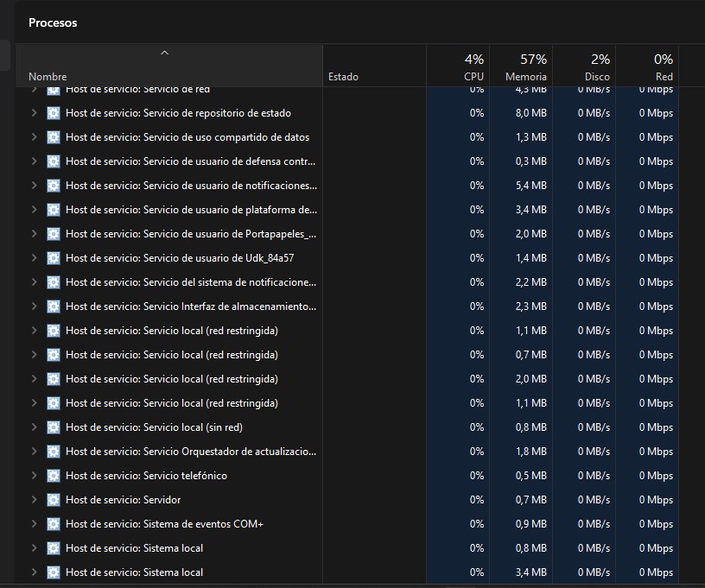Click the gear icon beside Servidor process
Image resolution: width=705 pixels, height=588 pixels.
click(54, 500)
